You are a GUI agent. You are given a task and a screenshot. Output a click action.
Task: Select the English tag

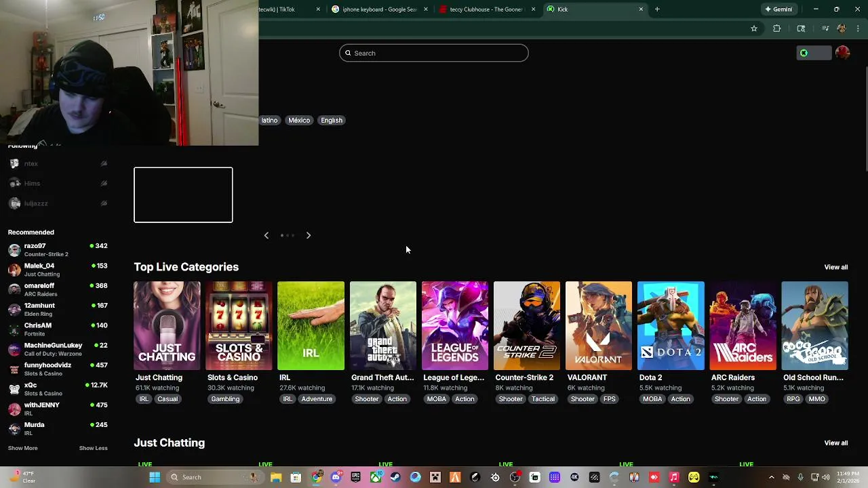point(332,120)
